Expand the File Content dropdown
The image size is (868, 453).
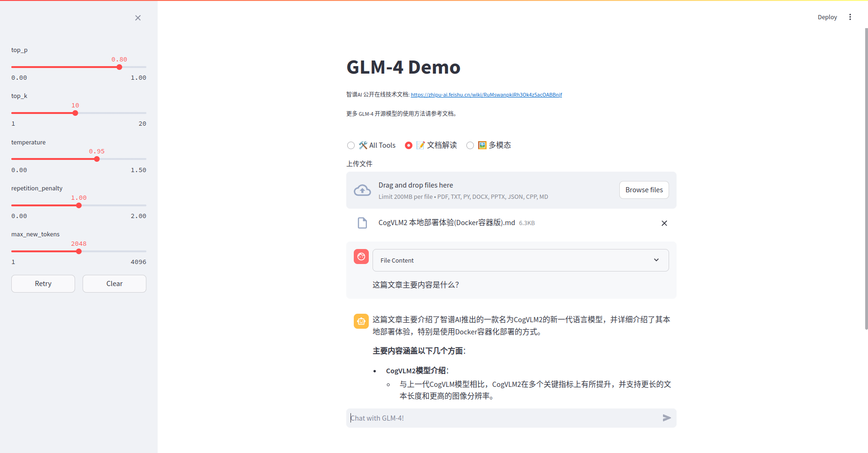pyautogui.click(x=521, y=260)
